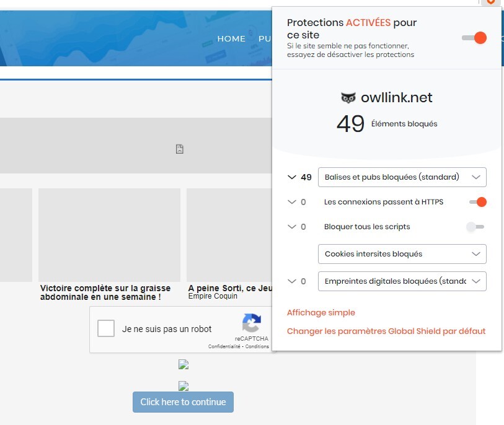This screenshot has height=425, width=504.
Task: Open the Empreintes digitales bloquées dropdown
Action: 402,281
